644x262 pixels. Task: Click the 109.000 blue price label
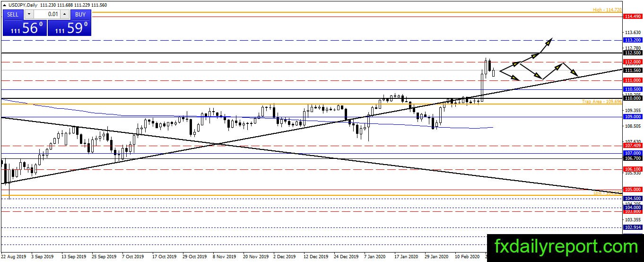click(633, 116)
